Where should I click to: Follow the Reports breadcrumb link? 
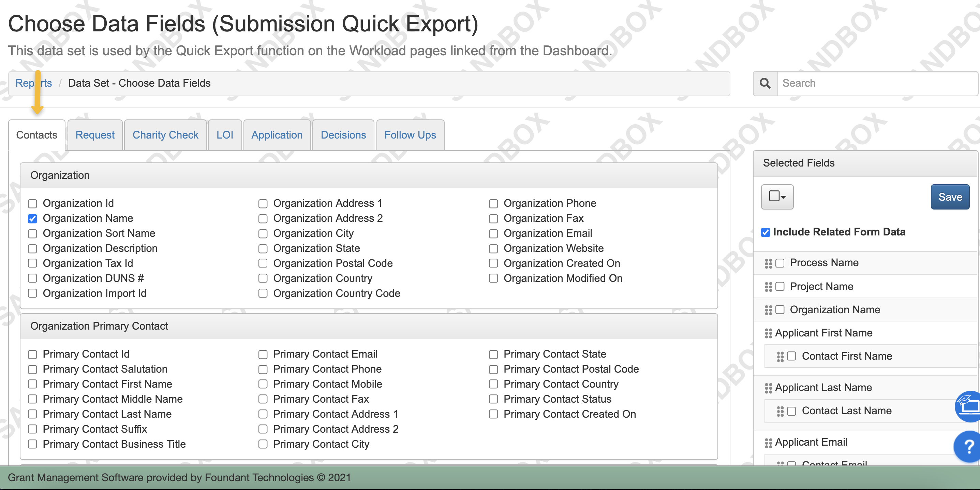click(33, 83)
